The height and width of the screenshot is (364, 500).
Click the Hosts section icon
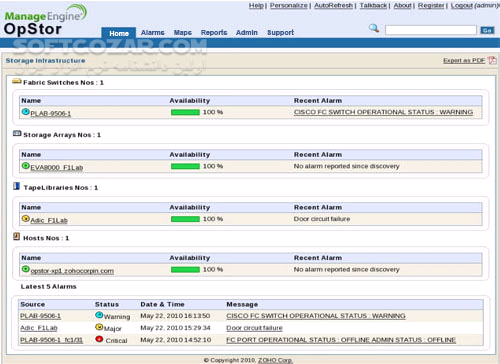pos(16,236)
